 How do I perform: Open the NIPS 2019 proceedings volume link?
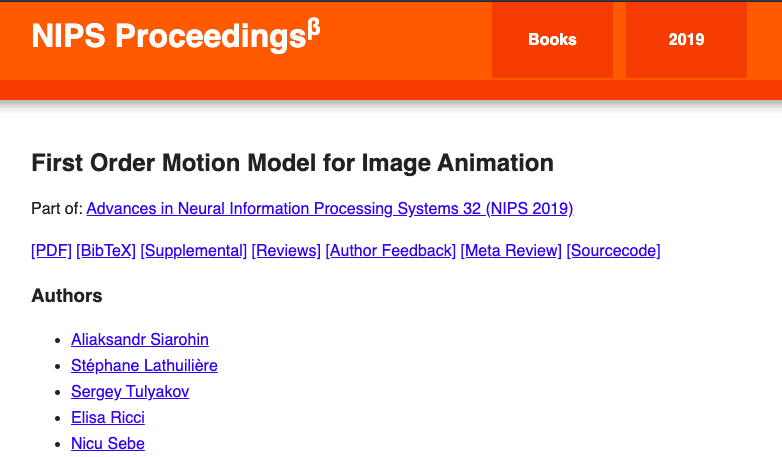(329, 209)
